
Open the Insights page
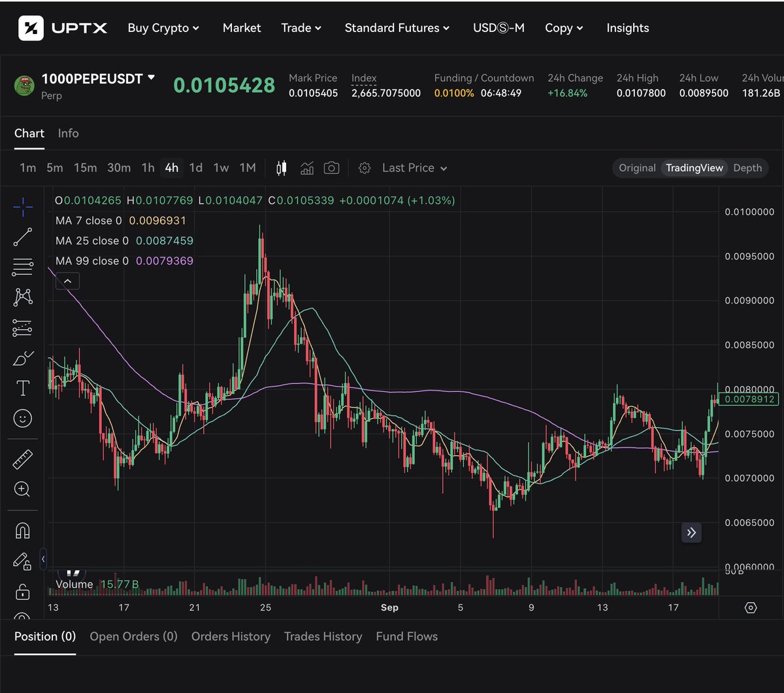click(627, 28)
